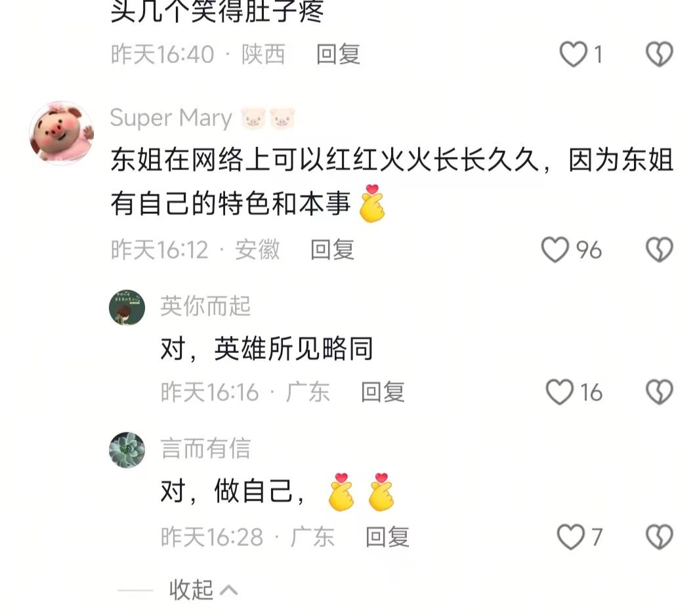Reply to the Super Mary comment
The height and width of the screenshot is (616, 693).
[x=332, y=250]
